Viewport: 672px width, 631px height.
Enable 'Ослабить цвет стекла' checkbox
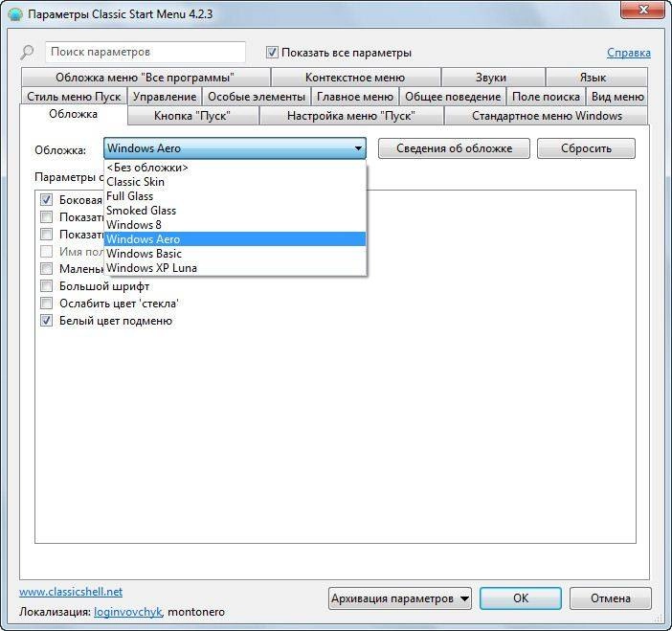click(x=46, y=304)
